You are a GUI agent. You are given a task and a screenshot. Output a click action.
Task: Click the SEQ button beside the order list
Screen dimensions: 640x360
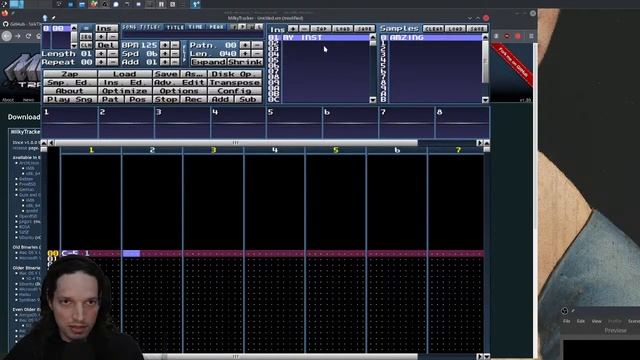(x=86, y=37)
